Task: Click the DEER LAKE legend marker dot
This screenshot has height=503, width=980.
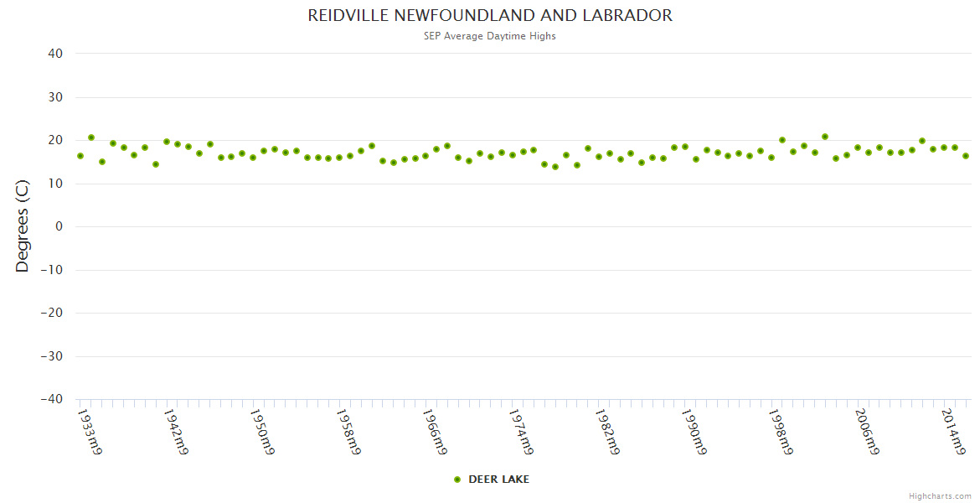Action: 457,480
